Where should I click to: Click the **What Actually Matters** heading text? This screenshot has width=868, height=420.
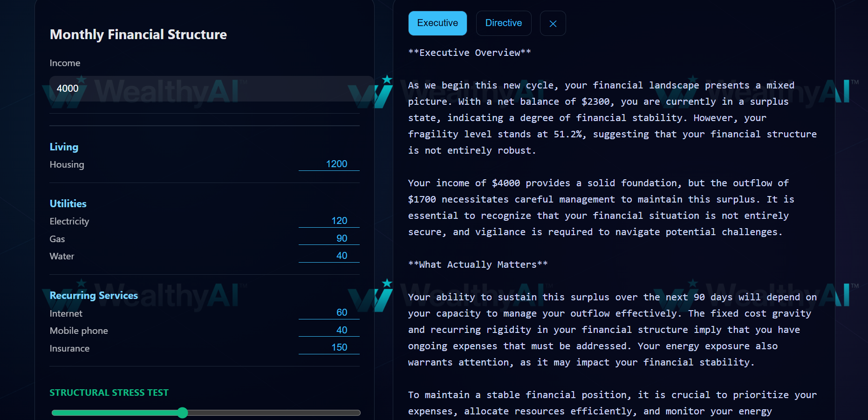(478, 264)
